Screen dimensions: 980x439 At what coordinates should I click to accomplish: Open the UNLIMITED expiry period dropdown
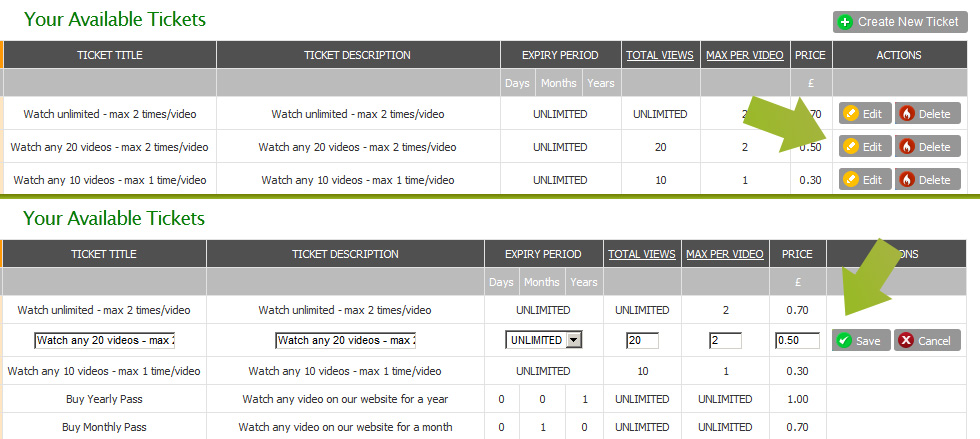pos(573,340)
